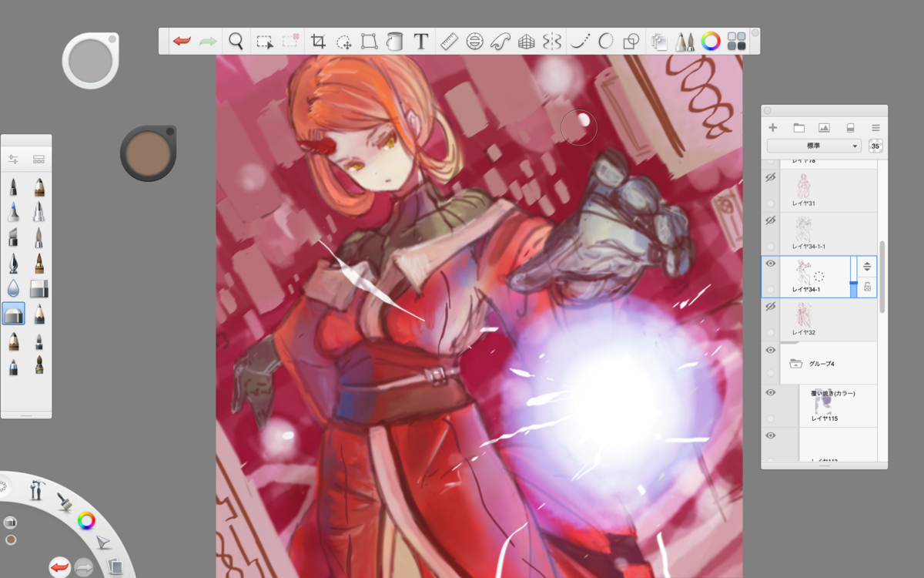Select the Zoom magnifier tool
924x578 pixels.
click(236, 41)
